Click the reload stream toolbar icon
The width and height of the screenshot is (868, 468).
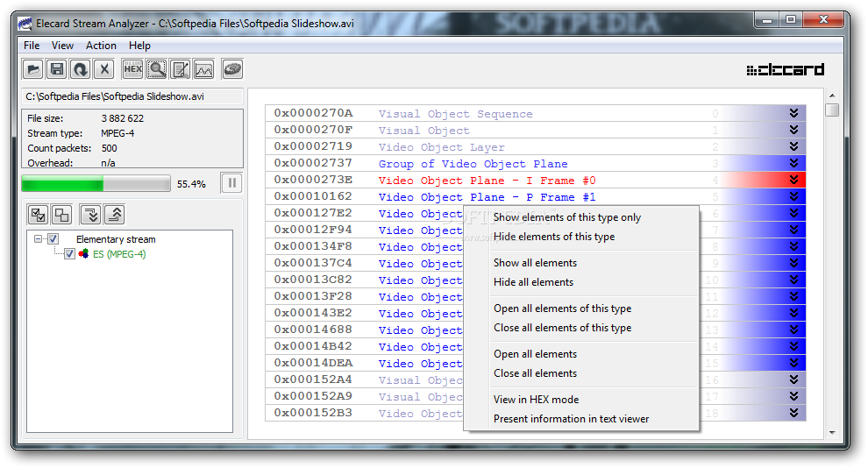point(81,70)
